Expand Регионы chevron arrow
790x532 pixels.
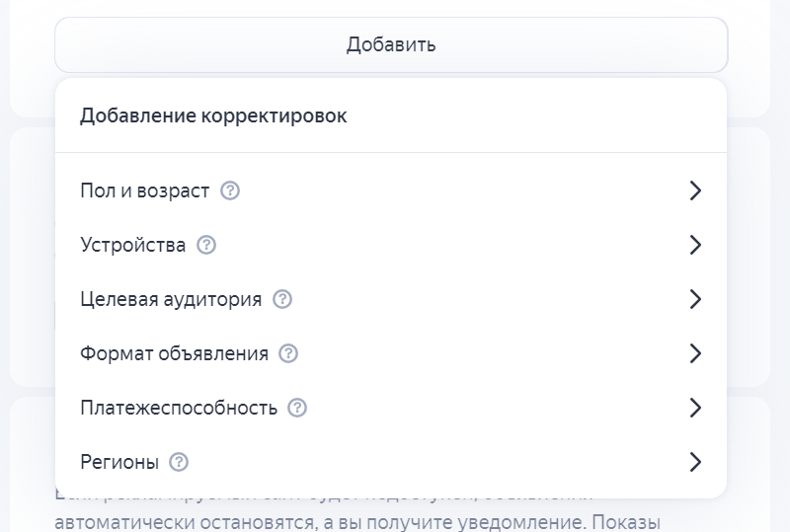(695, 462)
